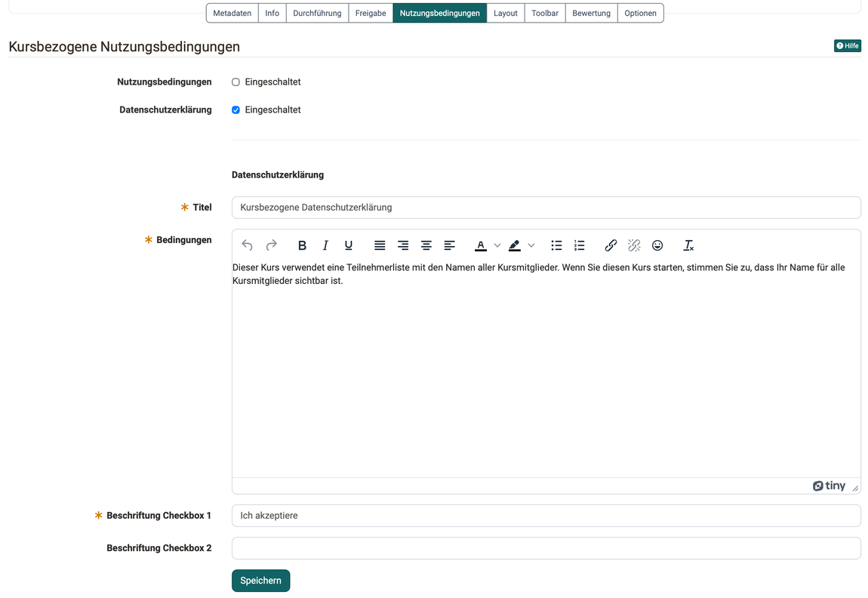Switch to the Metadaten tab

(x=232, y=14)
